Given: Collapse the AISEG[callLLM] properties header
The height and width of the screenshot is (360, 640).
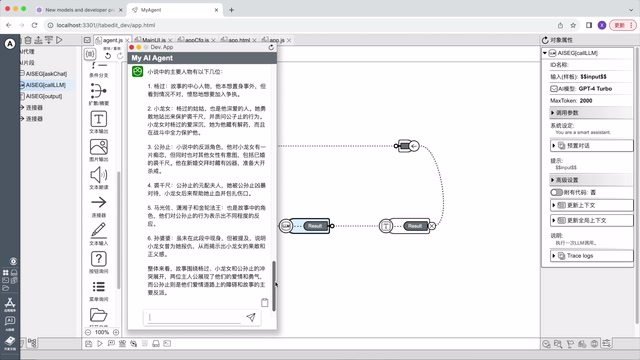Looking at the screenshot, I should (x=545, y=53).
